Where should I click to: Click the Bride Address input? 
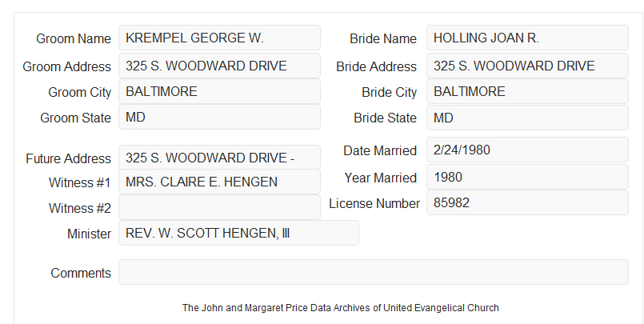point(527,66)
